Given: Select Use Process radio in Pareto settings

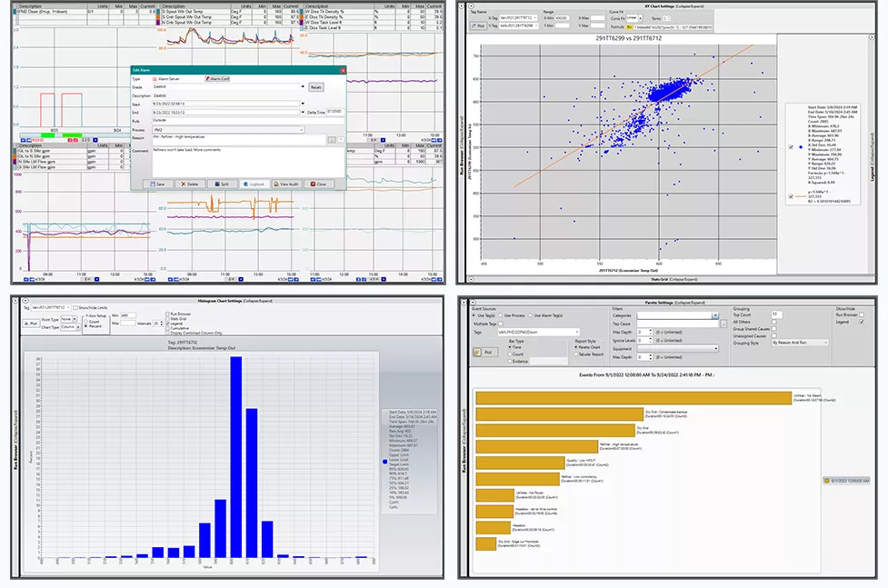Looking at the screenshot, I should [500, 315].
